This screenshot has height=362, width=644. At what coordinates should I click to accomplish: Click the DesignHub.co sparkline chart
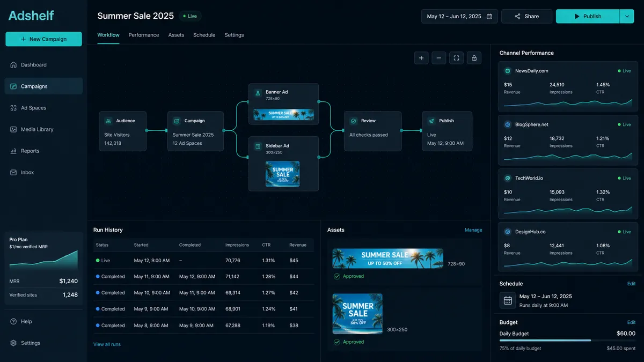point(567,264)
